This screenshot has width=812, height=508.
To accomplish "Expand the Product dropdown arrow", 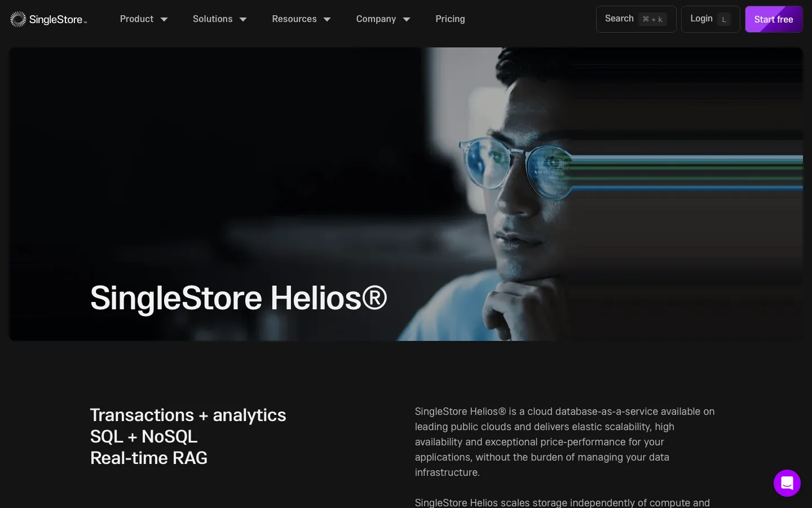I will click(x=164, y=19).
